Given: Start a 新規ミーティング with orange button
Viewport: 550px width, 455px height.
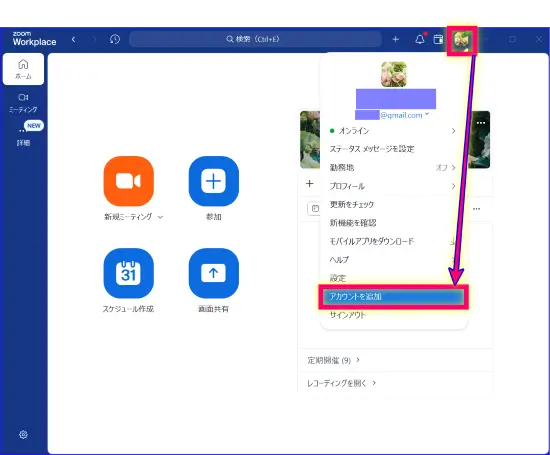Looking at the screenshot, I should [x=129, y=181].
